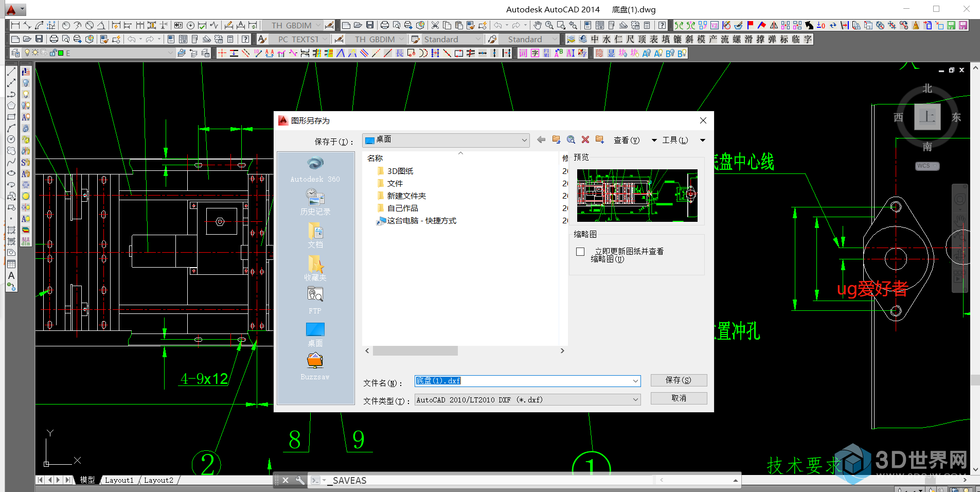The image size is (980, 492).
Task: Open FTP location in sidebar
Action: [x=315, y=301]
